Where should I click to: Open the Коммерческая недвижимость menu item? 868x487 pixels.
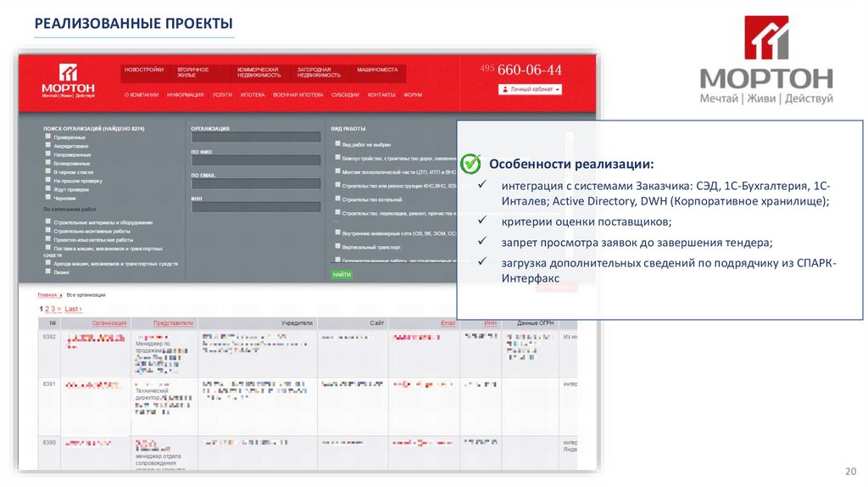259,73
